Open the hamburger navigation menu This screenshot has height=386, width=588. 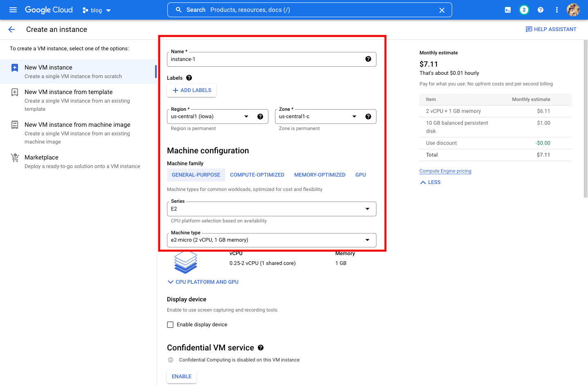[13, 10]
